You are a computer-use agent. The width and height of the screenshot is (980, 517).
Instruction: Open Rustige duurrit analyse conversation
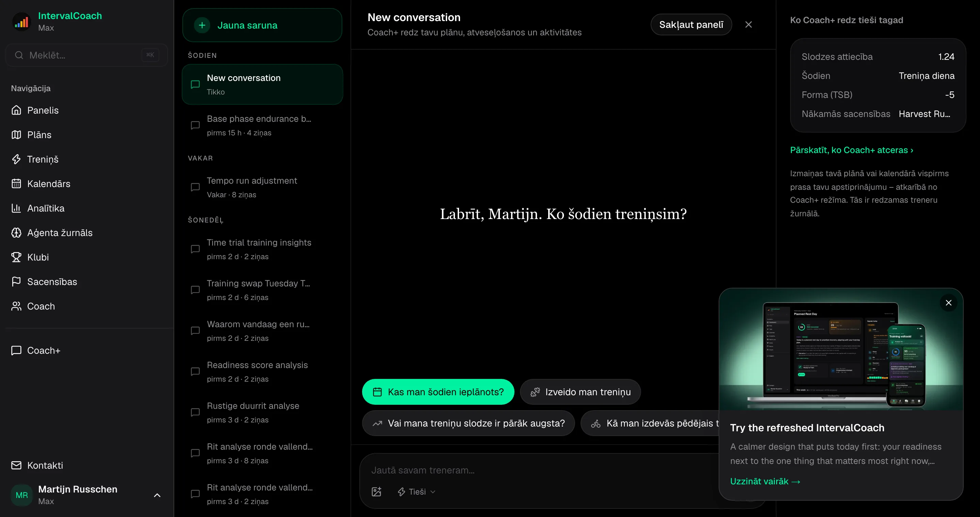tap(262, 413)
